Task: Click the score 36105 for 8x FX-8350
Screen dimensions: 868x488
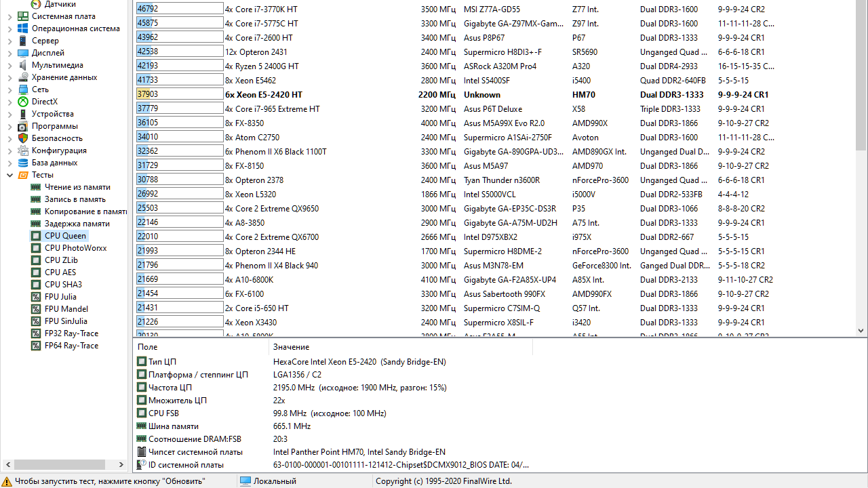Action: [148, 123]
